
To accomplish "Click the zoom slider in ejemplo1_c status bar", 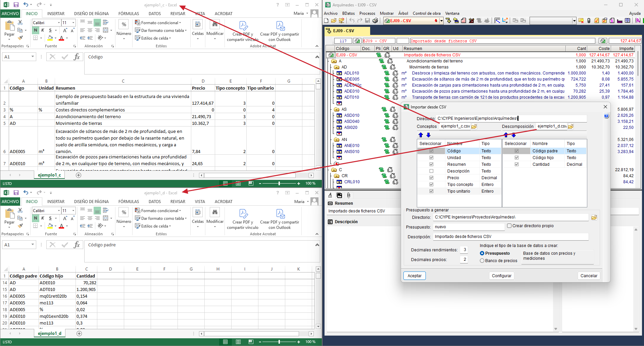I will point(279,184).
